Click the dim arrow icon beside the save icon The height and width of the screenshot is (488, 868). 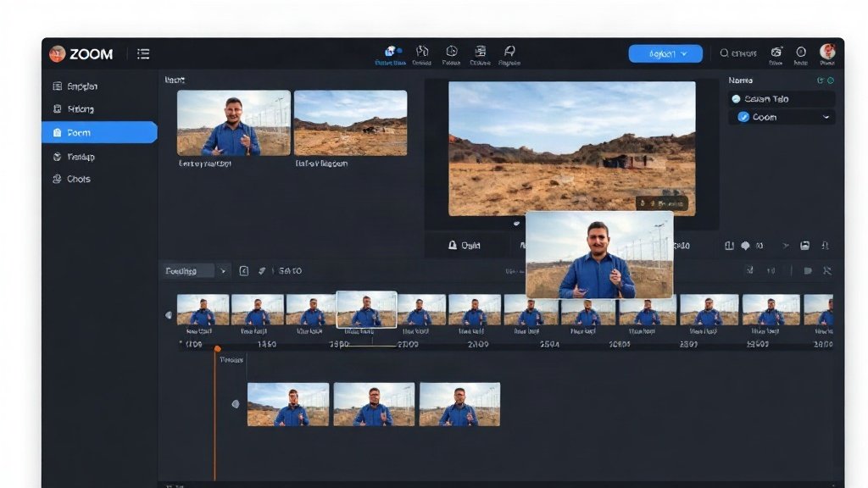coord(786,246)
